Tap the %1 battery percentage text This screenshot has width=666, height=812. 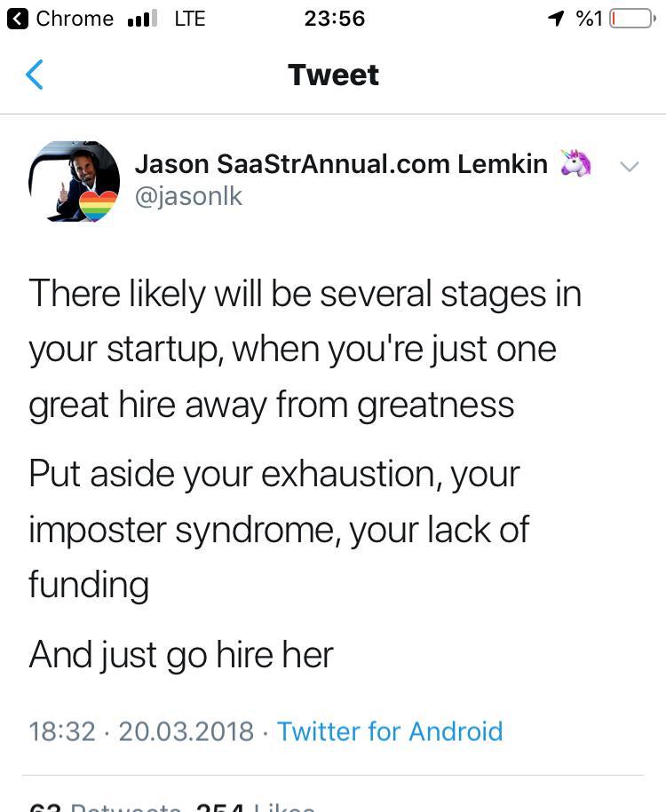589,18
